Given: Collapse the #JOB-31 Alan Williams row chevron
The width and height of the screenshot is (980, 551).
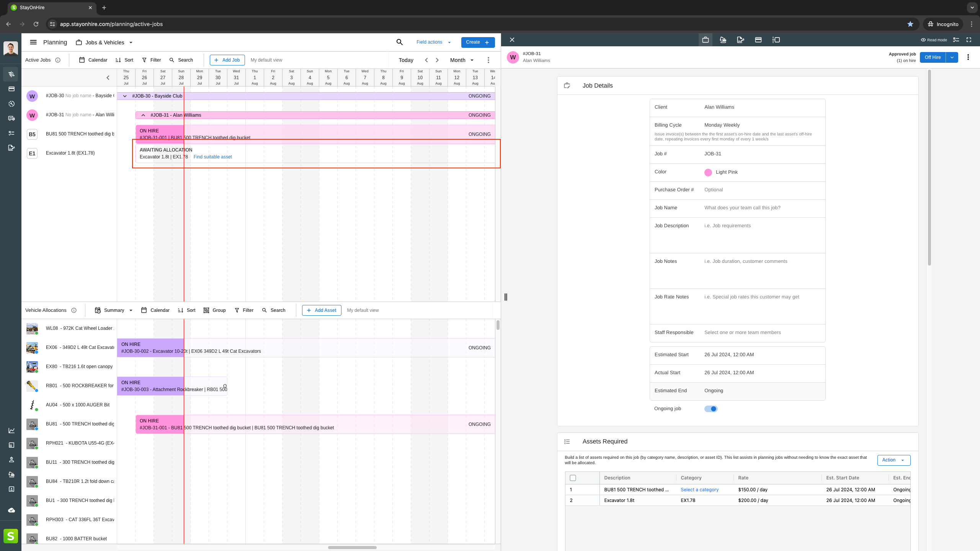Looking at the screenshot, I should (143, 115).
